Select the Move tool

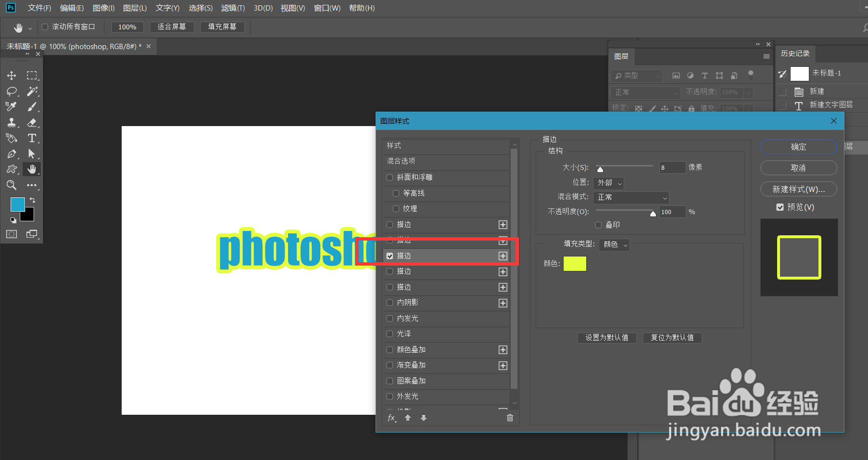coord(12,76)
